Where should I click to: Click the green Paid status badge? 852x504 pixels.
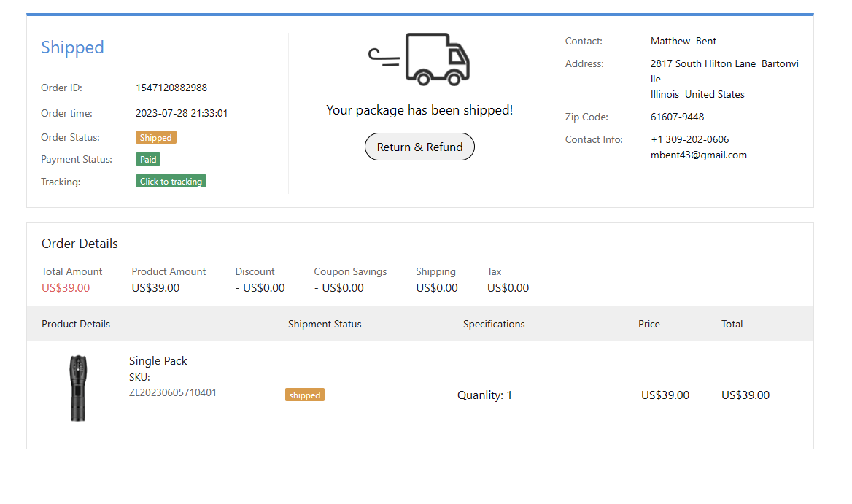pyautogui.click(x=148, y=159)
